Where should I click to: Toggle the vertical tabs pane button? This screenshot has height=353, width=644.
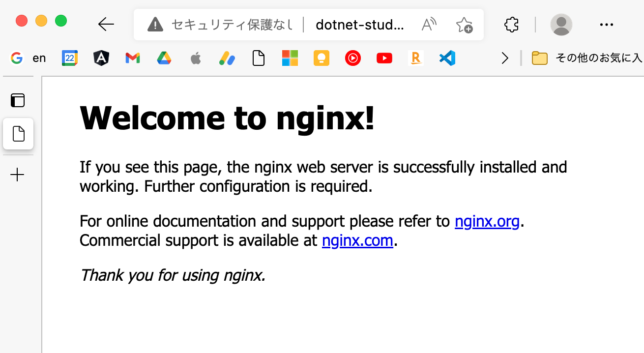click(18, 100)
